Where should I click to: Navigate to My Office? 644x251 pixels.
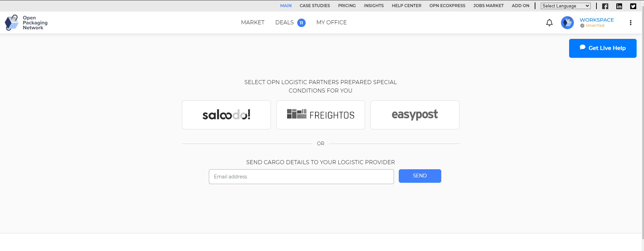331,22
